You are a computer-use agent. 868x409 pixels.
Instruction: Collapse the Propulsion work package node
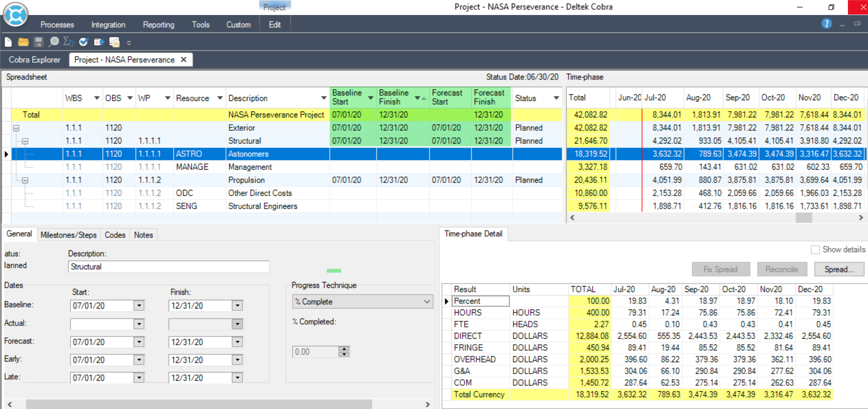click(x=25, y=180)
